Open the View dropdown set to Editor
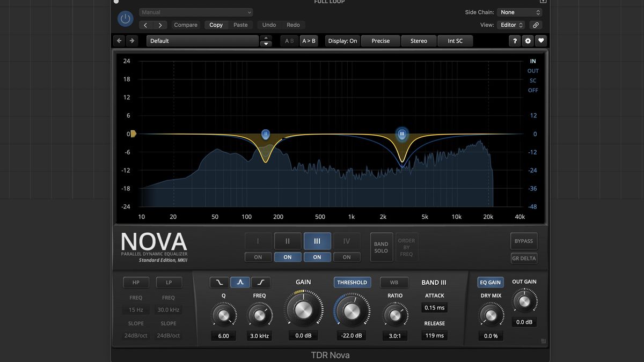 pyautogui.click(x=510, y=25)
